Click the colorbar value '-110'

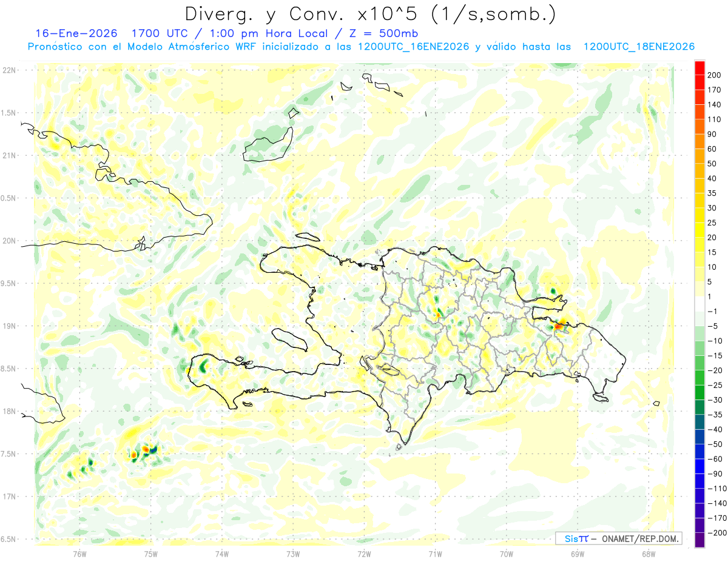pos(717,489)
